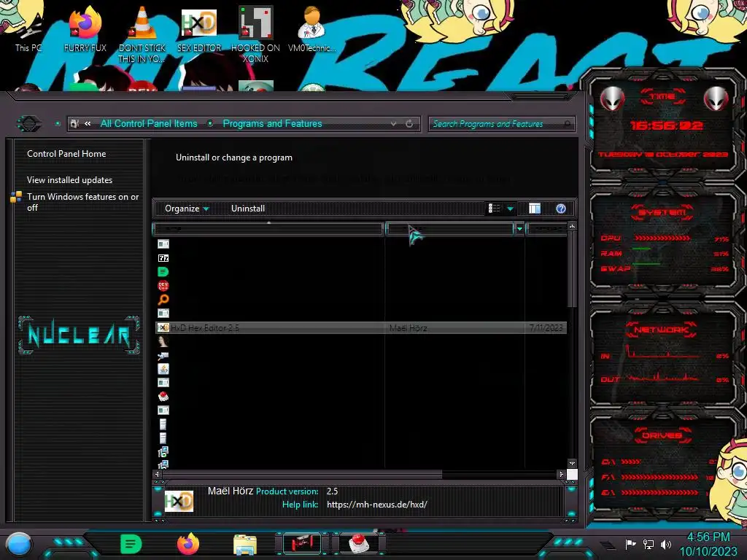Click the vertical scrollbar down arrow

coord(572,463)
